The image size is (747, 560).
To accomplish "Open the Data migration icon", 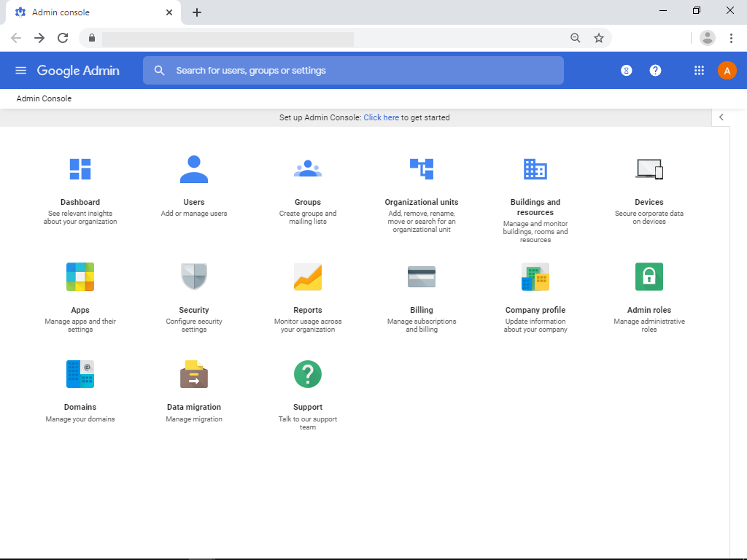I will coord(194,373).
